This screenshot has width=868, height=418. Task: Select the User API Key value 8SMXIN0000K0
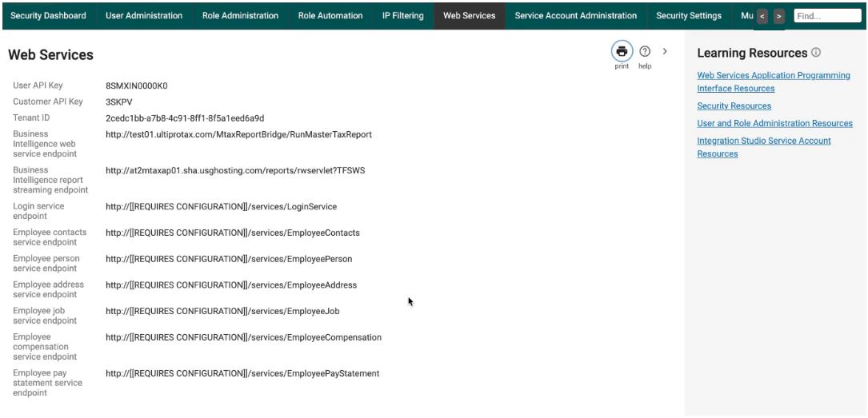[x=136, y=86]
